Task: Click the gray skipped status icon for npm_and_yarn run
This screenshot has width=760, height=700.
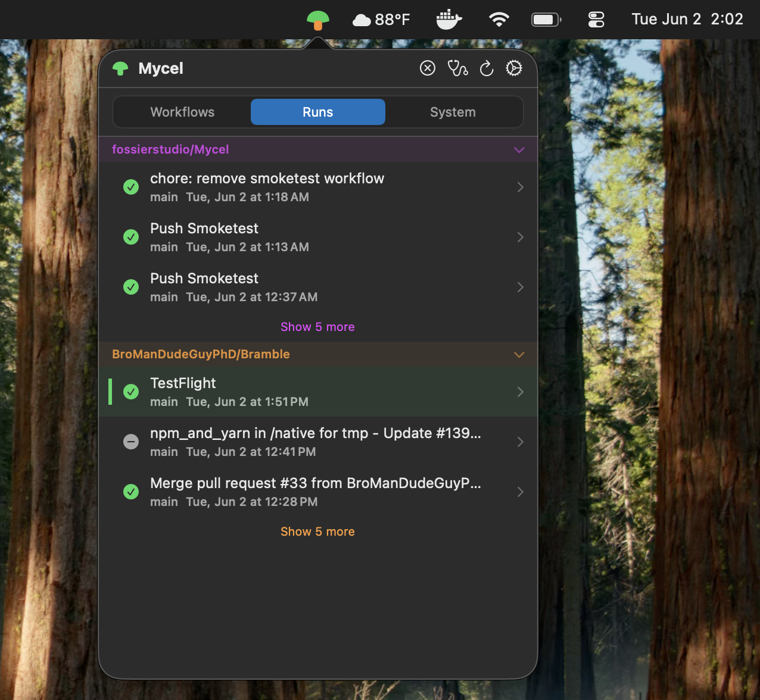Action: pyautogui.click(x=131, y=442)
